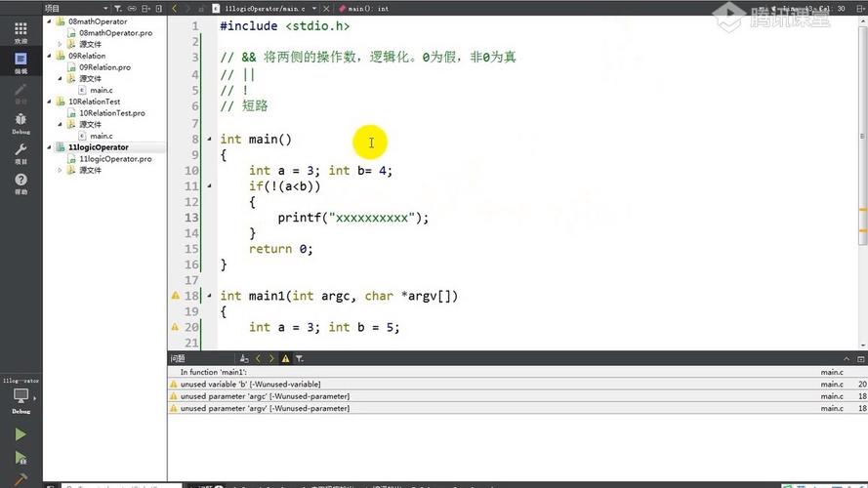
Task: Minimize the issues pane with caret icon
Action: tap(847, 358)
